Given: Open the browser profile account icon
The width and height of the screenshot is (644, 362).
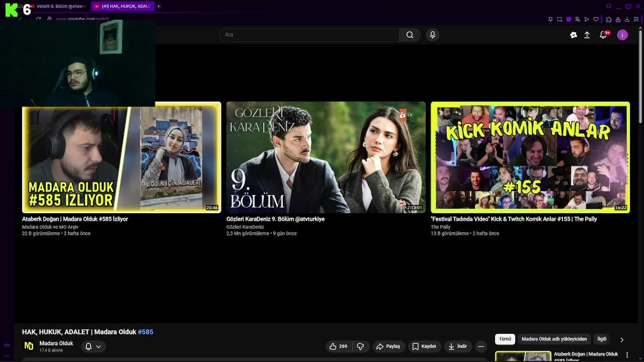Looking at the screenshot, I should (x=618, y=19).
